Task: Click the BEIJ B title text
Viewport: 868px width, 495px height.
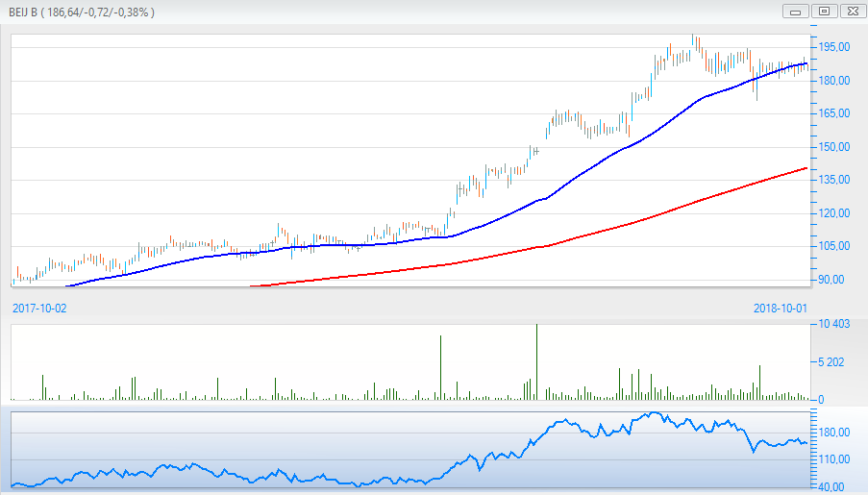Action: pos(82,12)
